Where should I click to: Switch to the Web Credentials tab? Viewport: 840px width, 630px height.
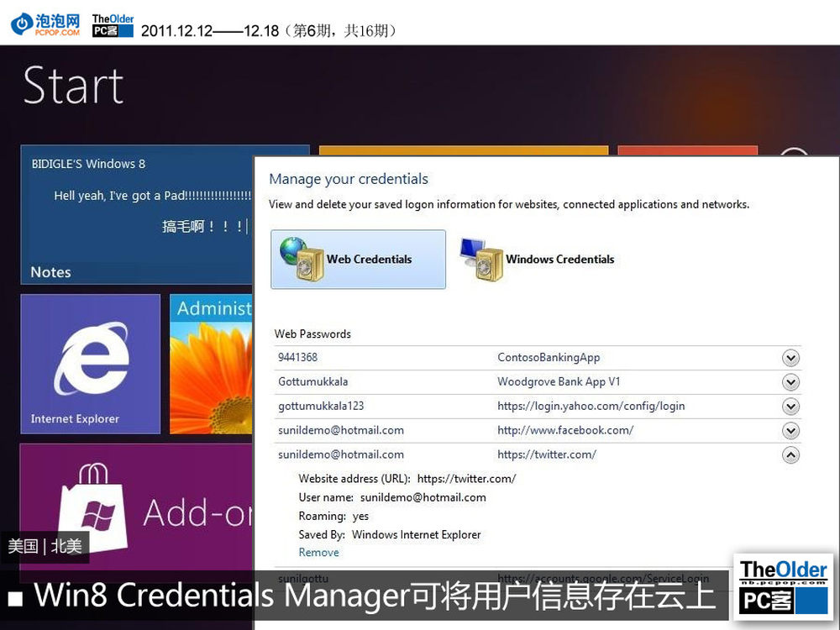coord(358,260)
